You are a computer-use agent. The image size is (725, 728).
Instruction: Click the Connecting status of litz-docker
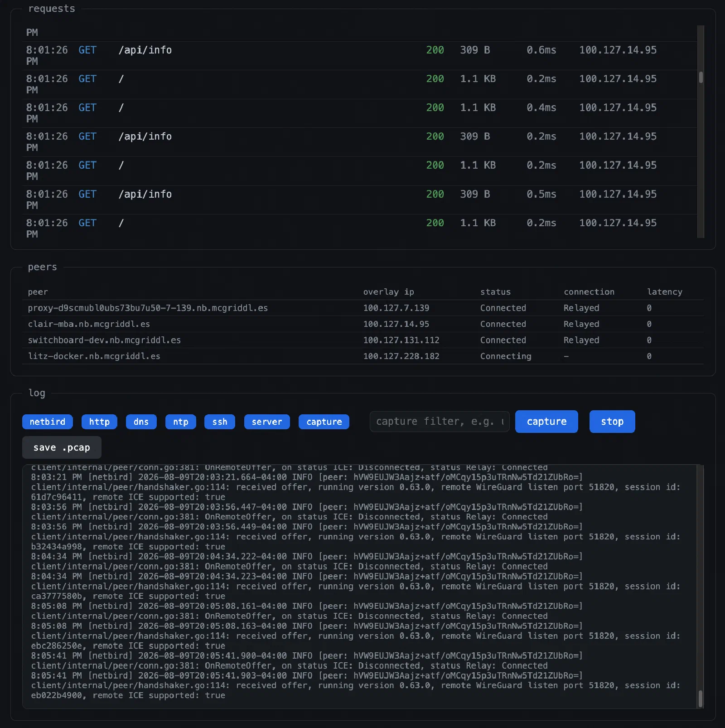506,356
